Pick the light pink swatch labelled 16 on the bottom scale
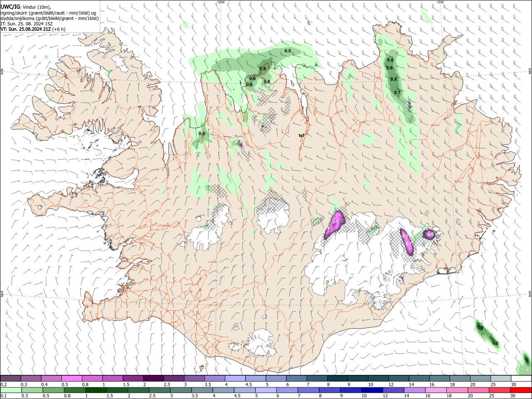The width and height of the screenshot is (532, 399). pos(436,390)
